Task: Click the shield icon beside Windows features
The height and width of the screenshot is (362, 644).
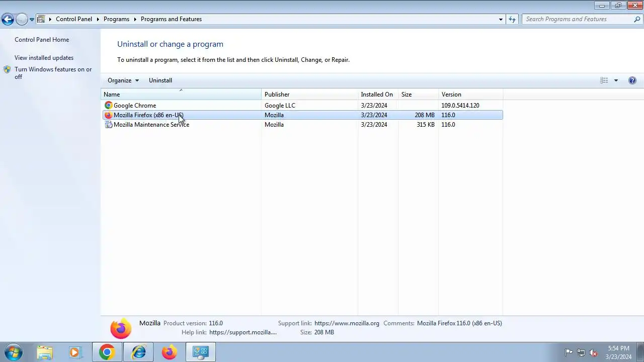Action: (x=7, y=69)
